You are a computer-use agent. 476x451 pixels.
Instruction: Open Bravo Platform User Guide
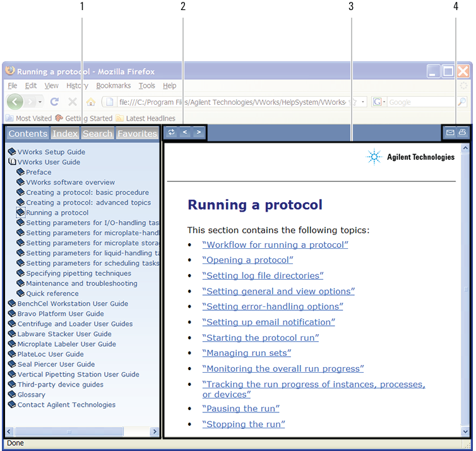pyautogui.click(x=61, y=313)
